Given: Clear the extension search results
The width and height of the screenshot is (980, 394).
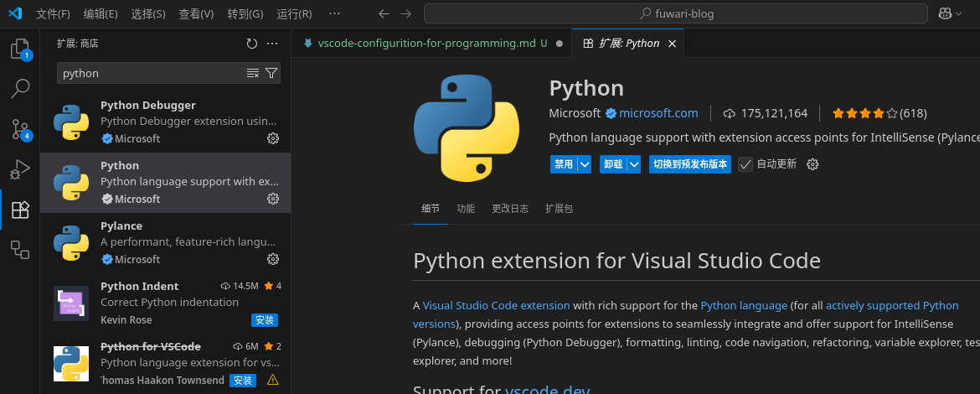Looking at the screenshot, I should (x=252, y=73).
